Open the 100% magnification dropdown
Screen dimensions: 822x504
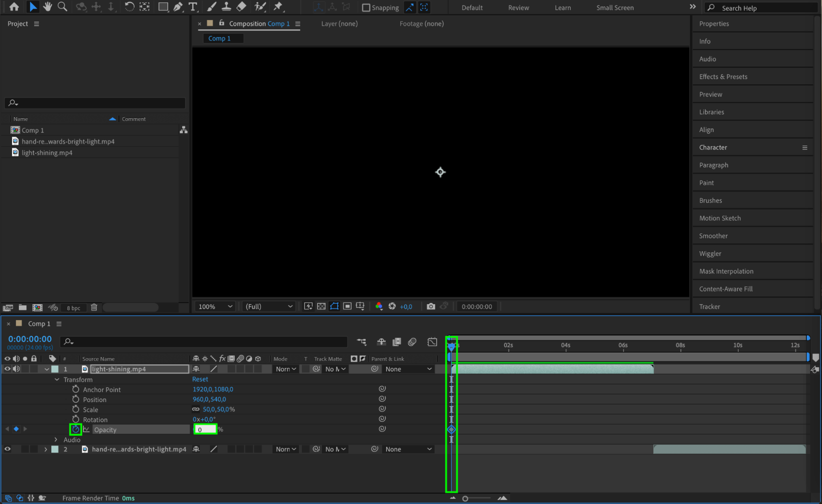(215, 306)
